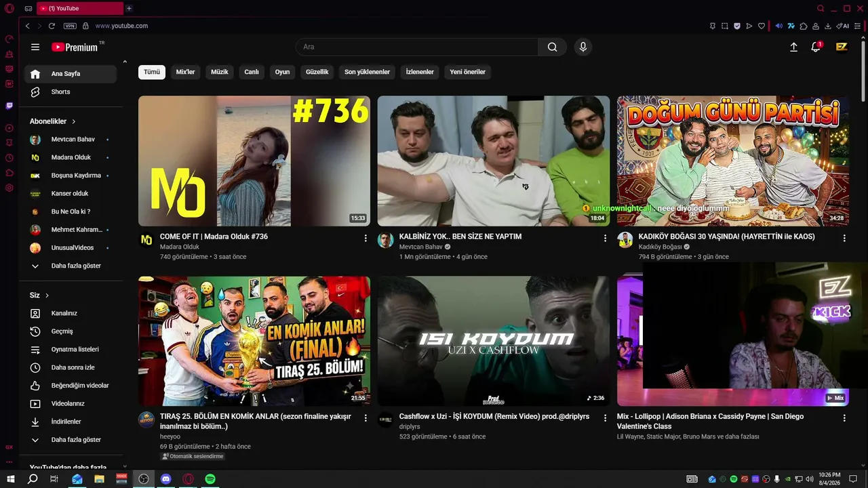Go back to previous page
This screenshot has width=868, height=488.
[x=27, y=26]
